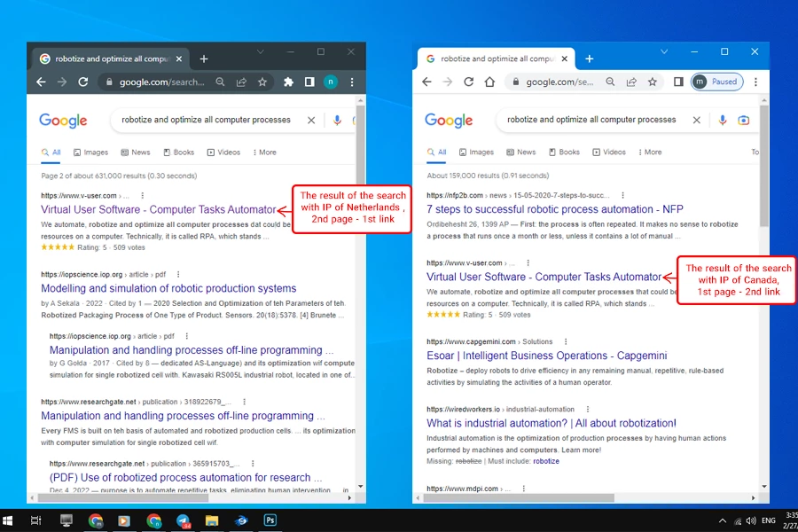Open Windows Start menu
Screen dimensions: 798x532
click(x=7, y=520)
